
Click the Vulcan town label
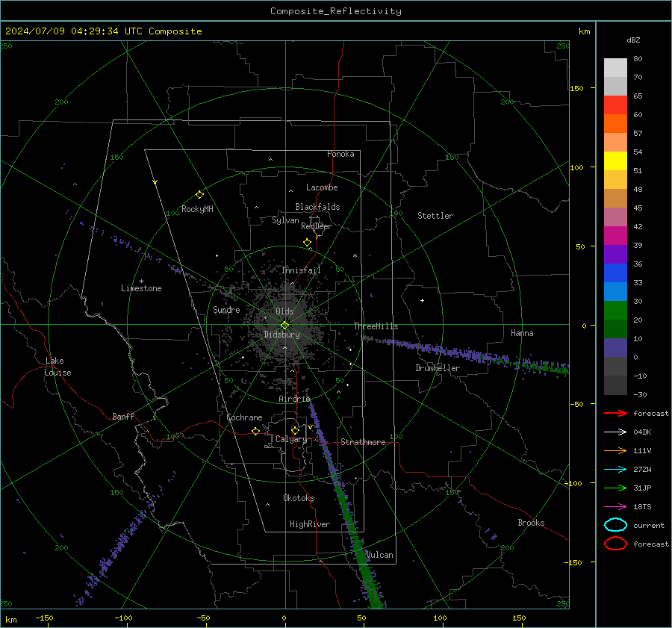pos(380,555)
